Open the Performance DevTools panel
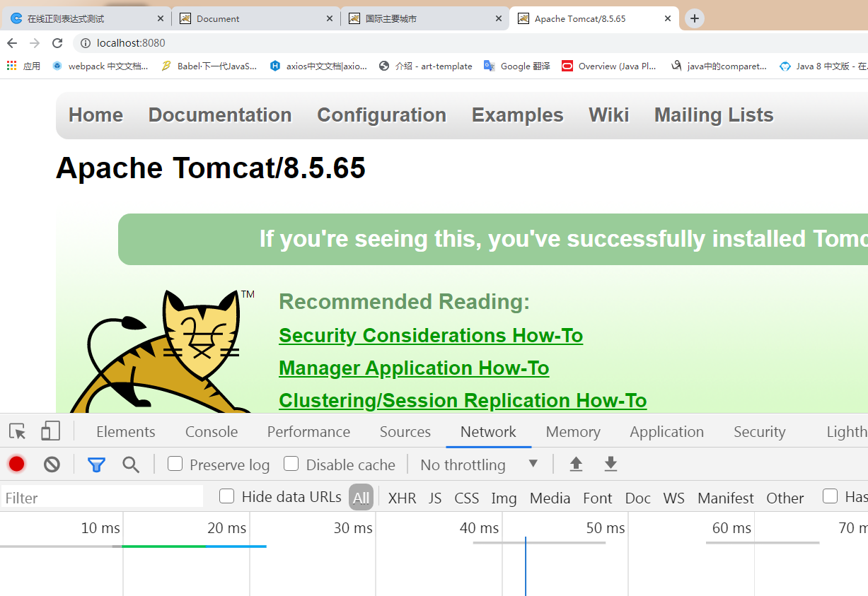 tap(308, 432)
